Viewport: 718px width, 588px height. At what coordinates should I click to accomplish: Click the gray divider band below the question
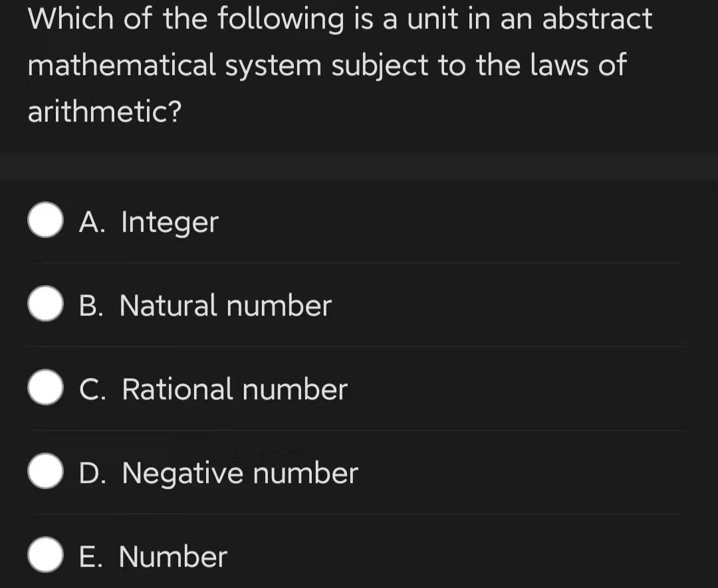(x=359, y=166)
